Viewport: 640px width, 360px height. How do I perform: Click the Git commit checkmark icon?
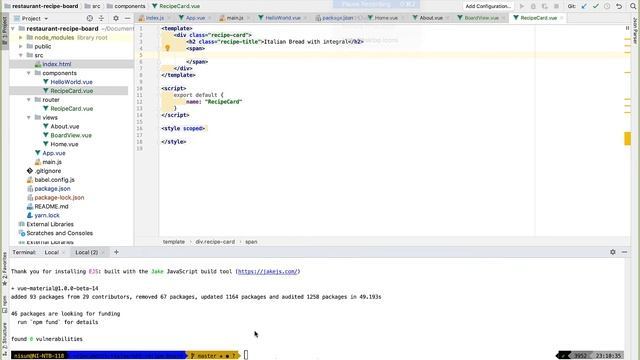click(596, 6)
